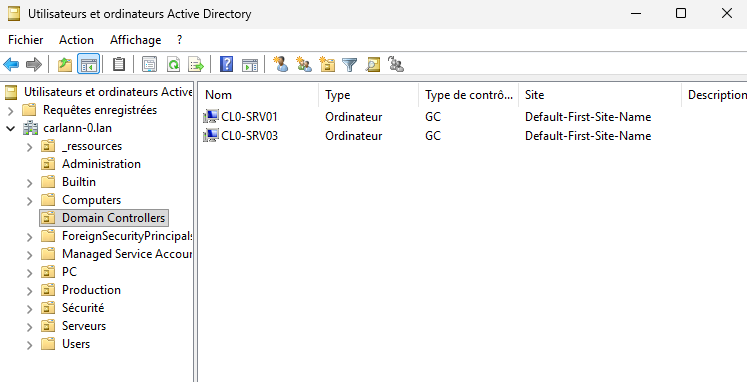Select the Computers tree label
The width and height of the screenshot is (747, 382).
(91, 200)
